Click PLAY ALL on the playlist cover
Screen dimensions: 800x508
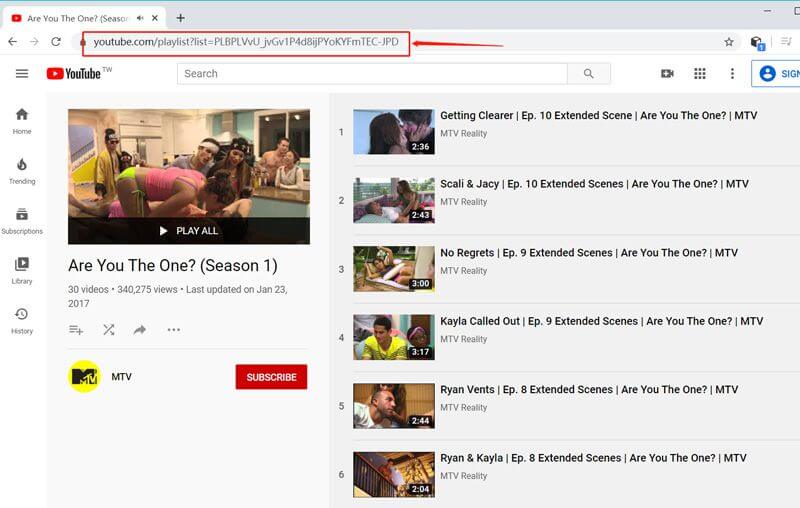click(x=189, y=231)
